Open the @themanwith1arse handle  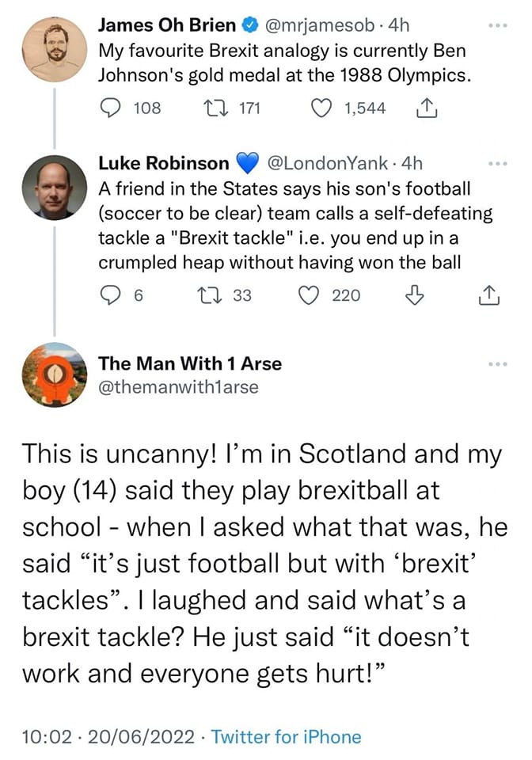(x=178, y=386)
